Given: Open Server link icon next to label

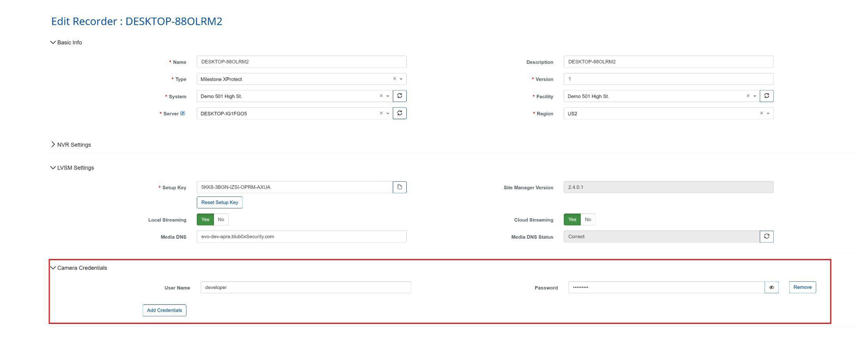Looking at the screenshot, I should point(183,113).
